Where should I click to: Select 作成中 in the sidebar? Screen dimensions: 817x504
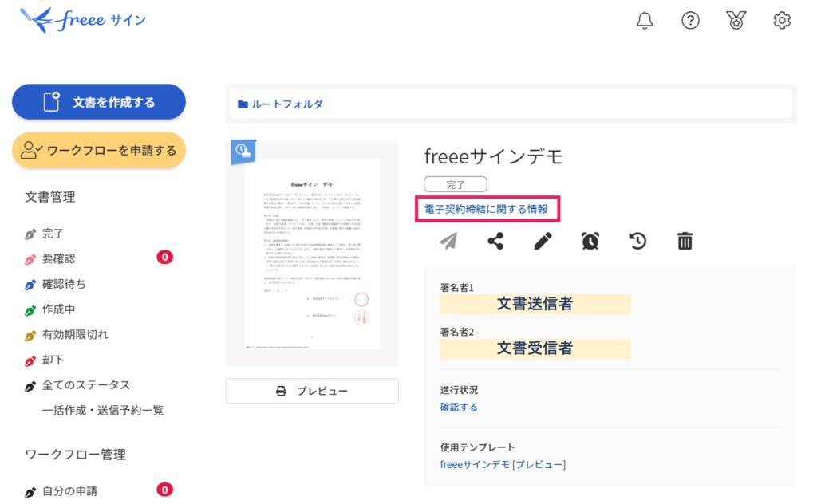click(x=58, y=309)
